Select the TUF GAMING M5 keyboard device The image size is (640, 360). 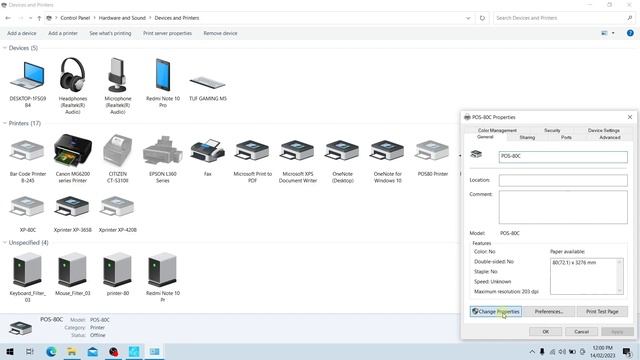pyautogui.click(x=208, y=88)
